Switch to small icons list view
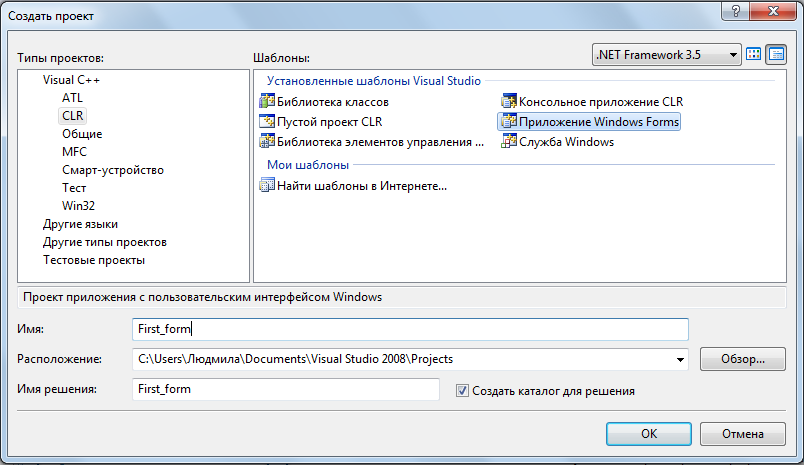 pyautogui.click(x=776, y=54)
